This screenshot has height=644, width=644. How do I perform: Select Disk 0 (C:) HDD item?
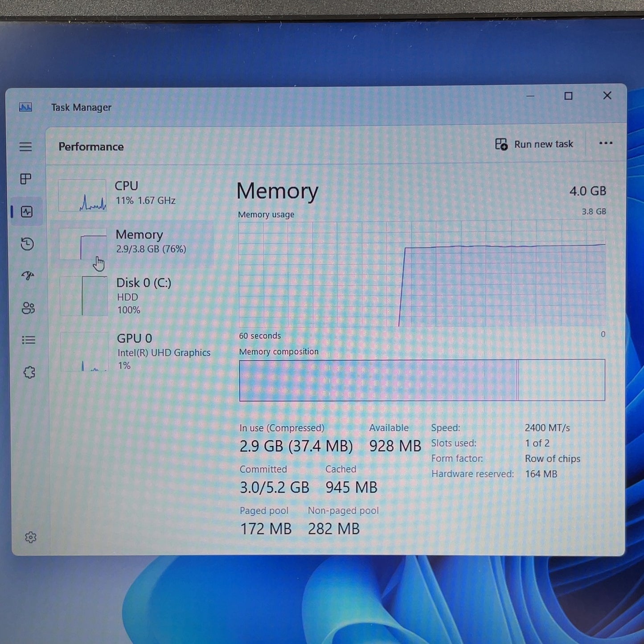(x=134, y=296)
